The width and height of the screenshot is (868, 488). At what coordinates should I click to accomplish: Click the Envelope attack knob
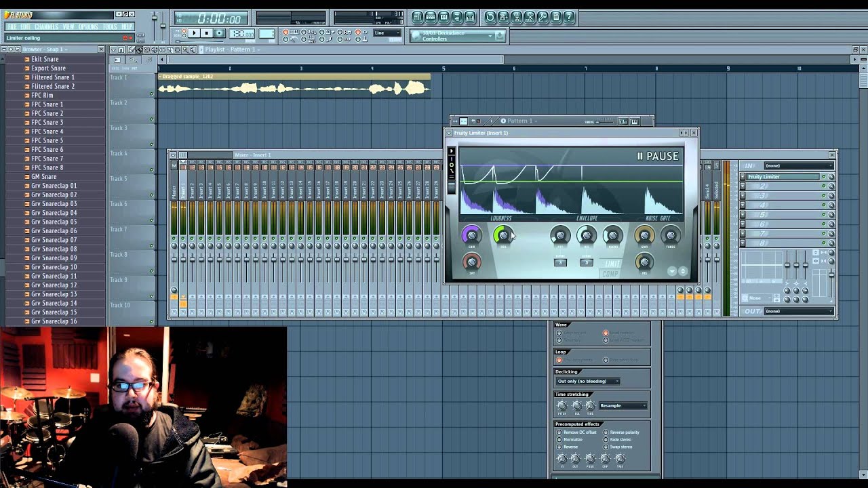point(560,235)
